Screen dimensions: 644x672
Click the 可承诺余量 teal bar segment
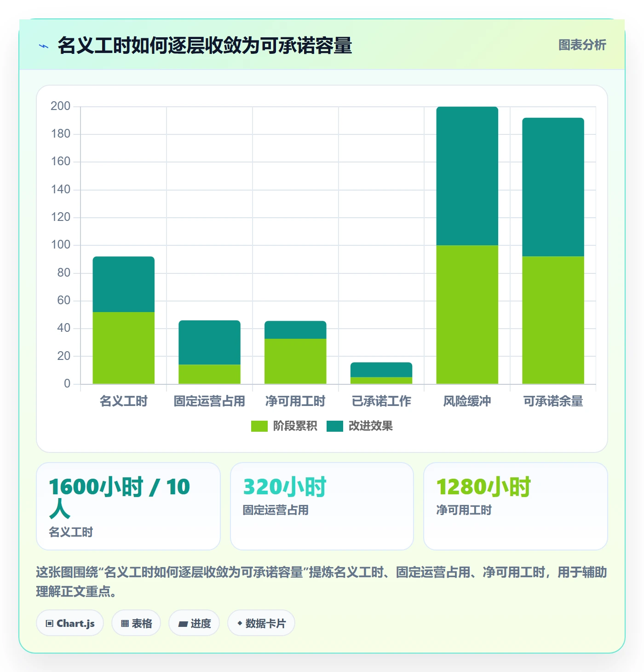click(x=553, y=187)
